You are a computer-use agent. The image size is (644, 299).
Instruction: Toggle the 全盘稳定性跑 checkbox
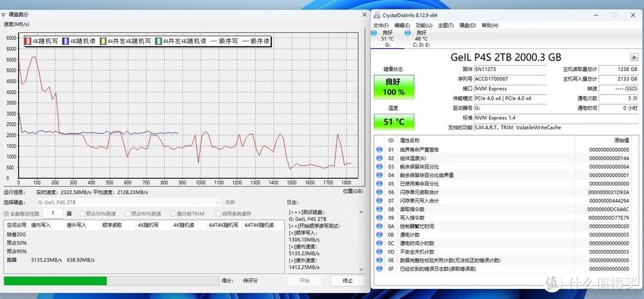pyautogui.click(x=6, y=214)
